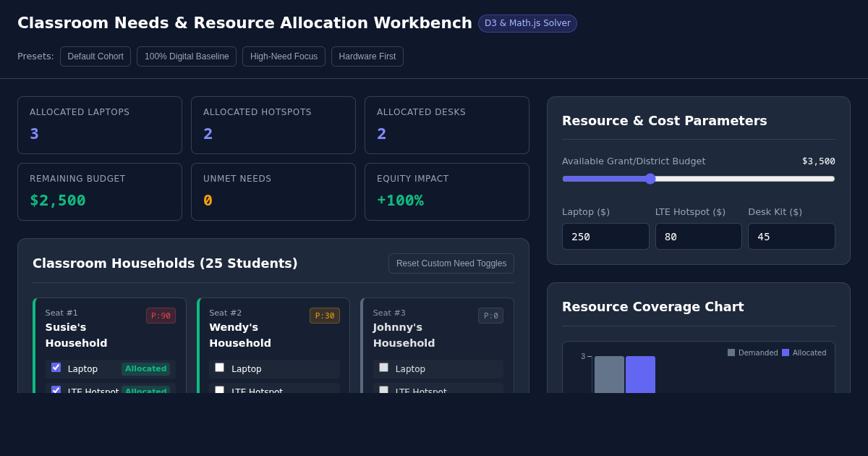Click the Resource Coverage Chart heading
Screen dimensions: 868x456
(x=652, y=307)
